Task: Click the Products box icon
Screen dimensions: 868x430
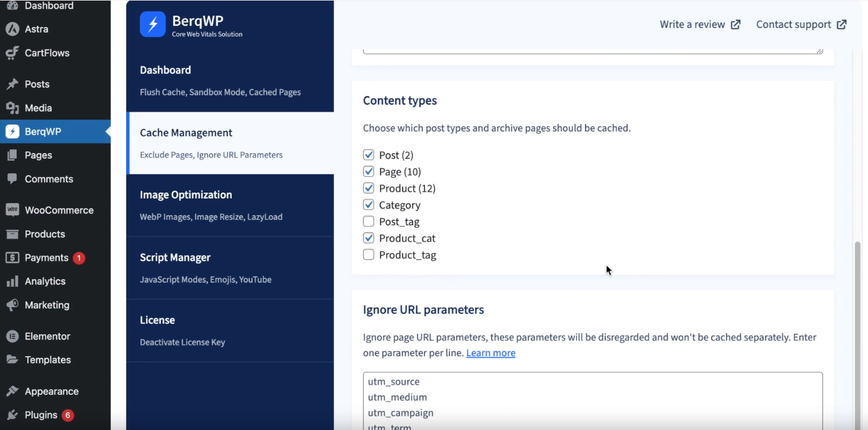Action: [12, 234]
